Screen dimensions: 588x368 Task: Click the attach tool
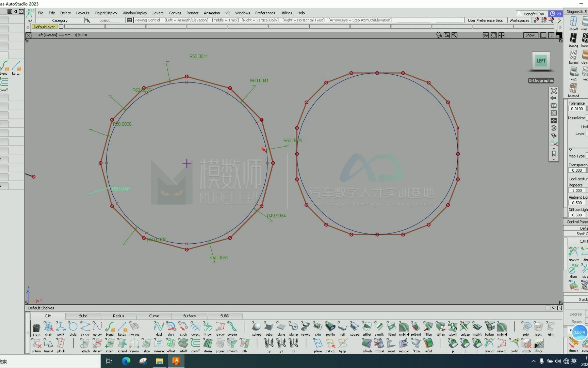(85, 346)
